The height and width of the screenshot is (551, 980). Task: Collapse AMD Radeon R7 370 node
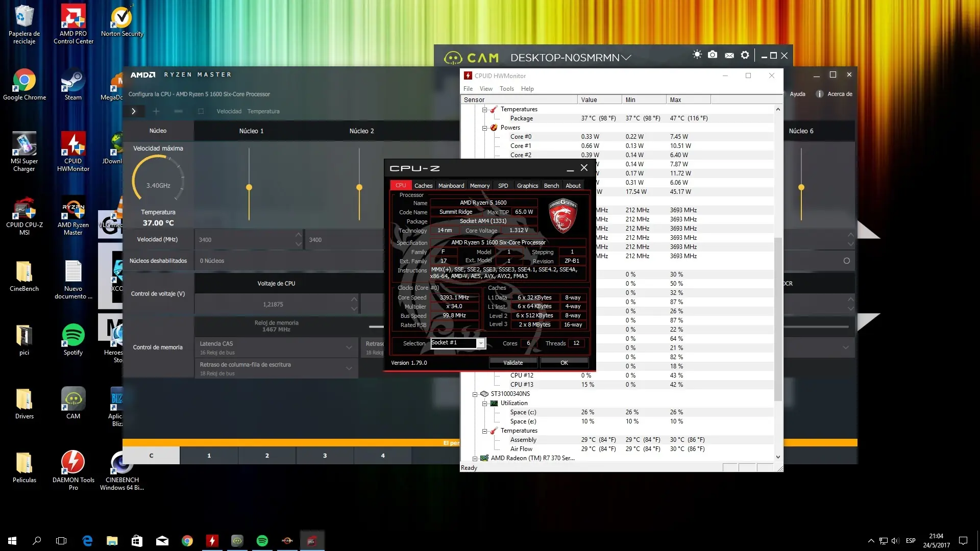click(475, 458)
